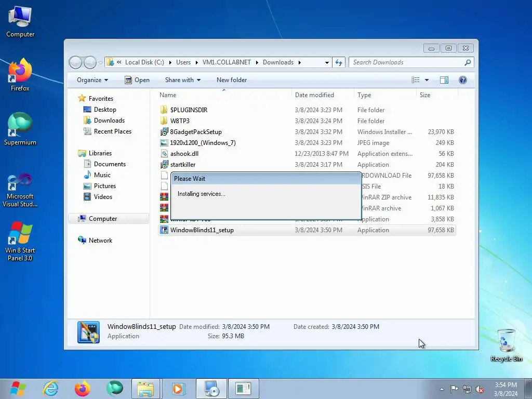Select the Supermium desktop icon

coord(20,129)
